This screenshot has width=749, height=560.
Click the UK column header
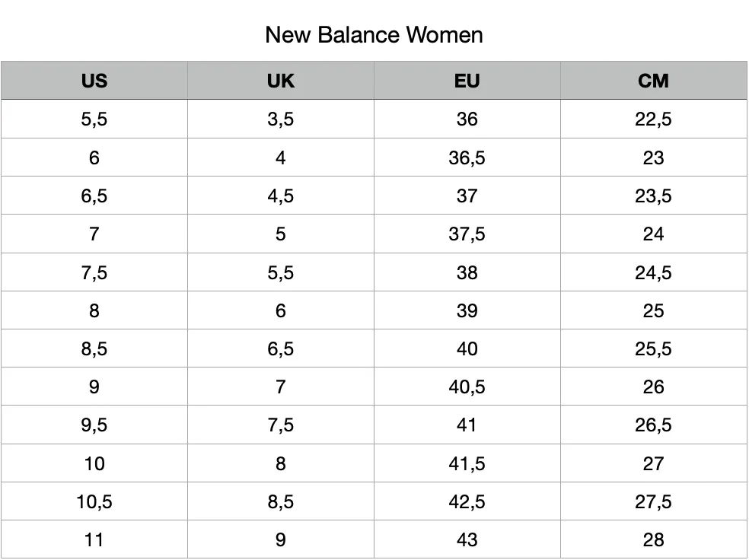[x=280, y=81]
